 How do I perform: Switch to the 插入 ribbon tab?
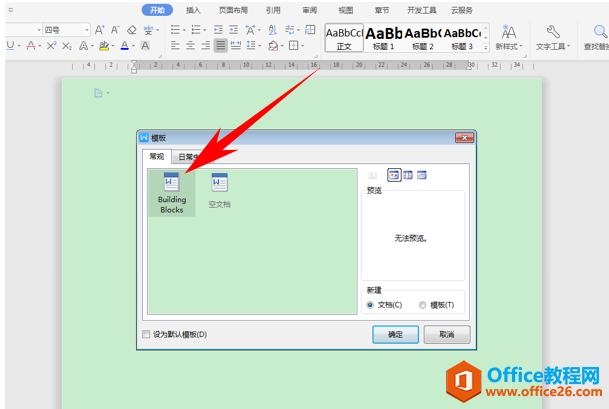(193, 10)
